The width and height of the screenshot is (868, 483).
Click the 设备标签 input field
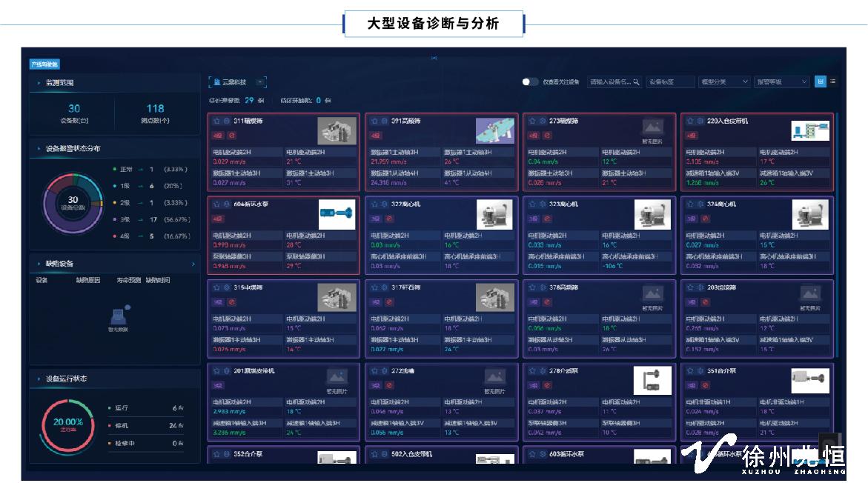[670, 82]
